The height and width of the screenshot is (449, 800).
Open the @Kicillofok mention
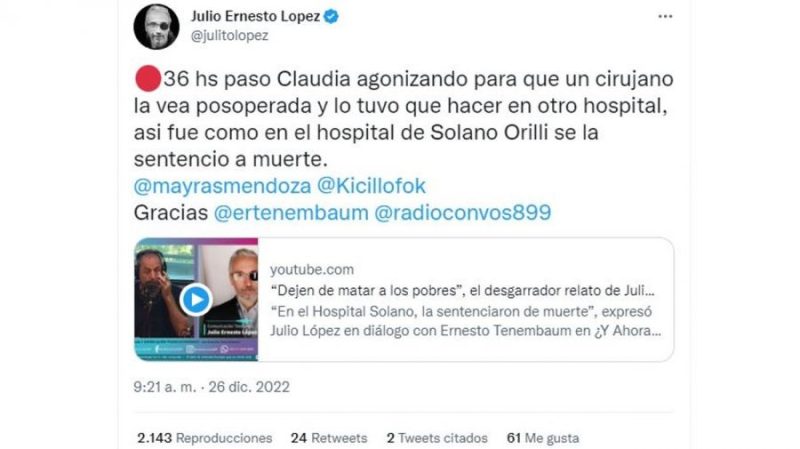[x=371, y=186]
